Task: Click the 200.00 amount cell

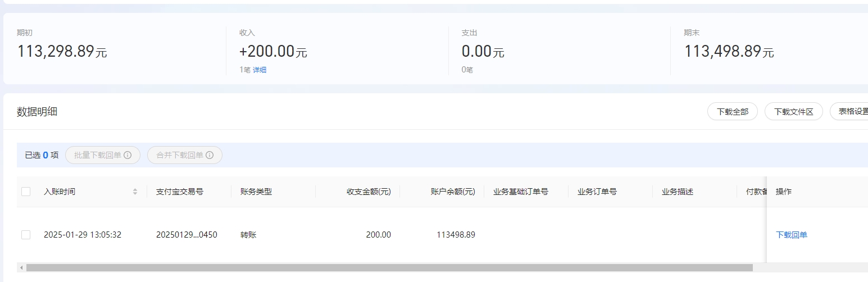Action: click(x=379, y=235)
